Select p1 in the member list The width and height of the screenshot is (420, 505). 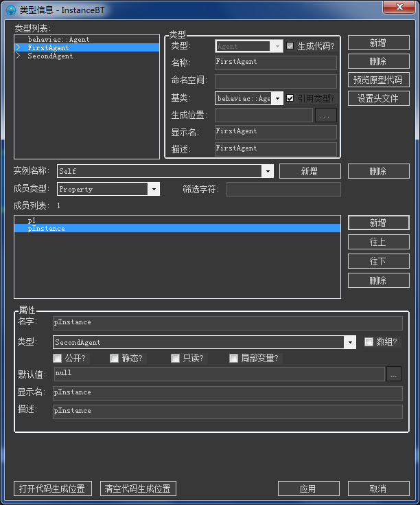point(32,220)
